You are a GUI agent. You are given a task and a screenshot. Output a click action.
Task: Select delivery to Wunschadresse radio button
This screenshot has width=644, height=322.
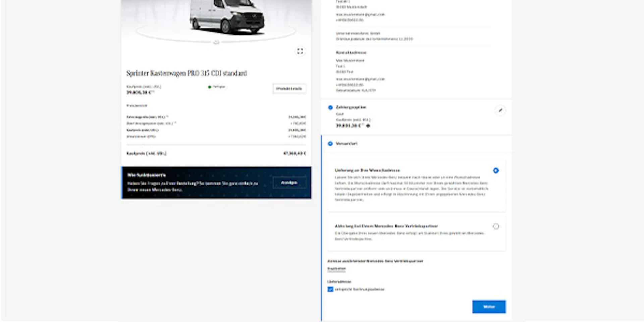(x=496, y=171)
